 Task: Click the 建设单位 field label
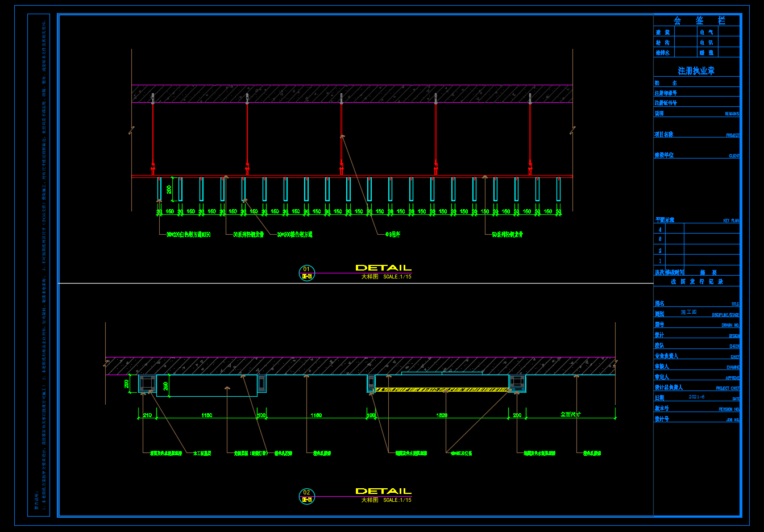coord(664,155)
